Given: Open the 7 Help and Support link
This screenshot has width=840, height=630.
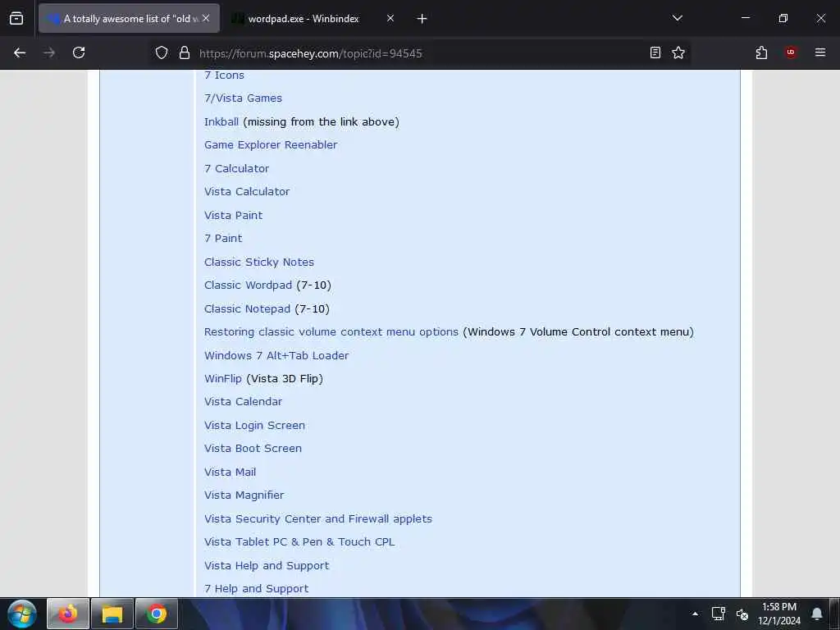Looking at the screenshot, I should click(x=256, y=588).
